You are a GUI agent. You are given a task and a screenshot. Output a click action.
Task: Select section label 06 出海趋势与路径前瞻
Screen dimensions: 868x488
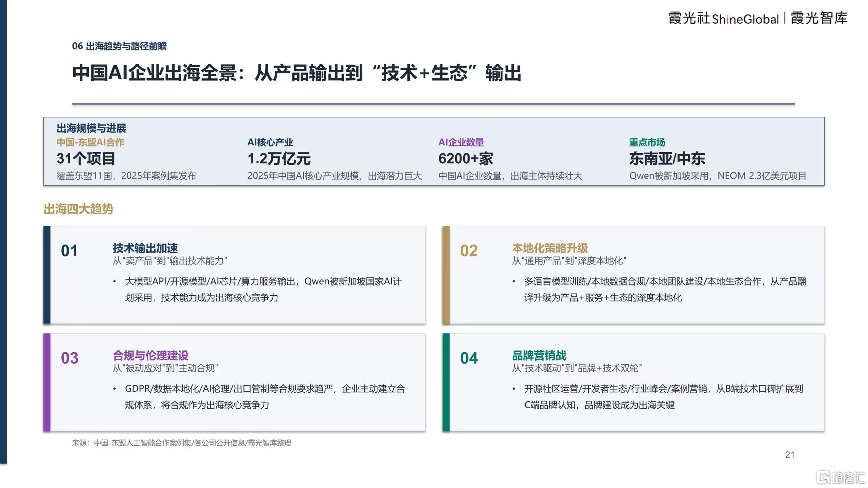[119, 46]
